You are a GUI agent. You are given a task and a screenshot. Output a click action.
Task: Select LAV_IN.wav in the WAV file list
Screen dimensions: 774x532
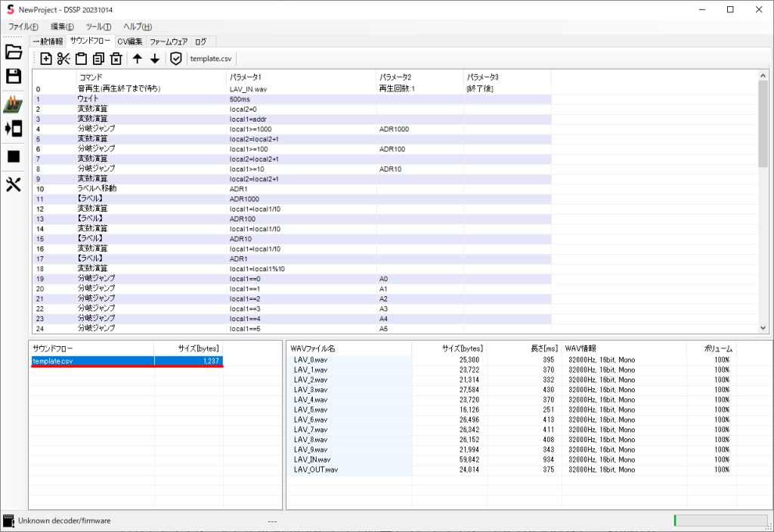[x=312, y=459]
